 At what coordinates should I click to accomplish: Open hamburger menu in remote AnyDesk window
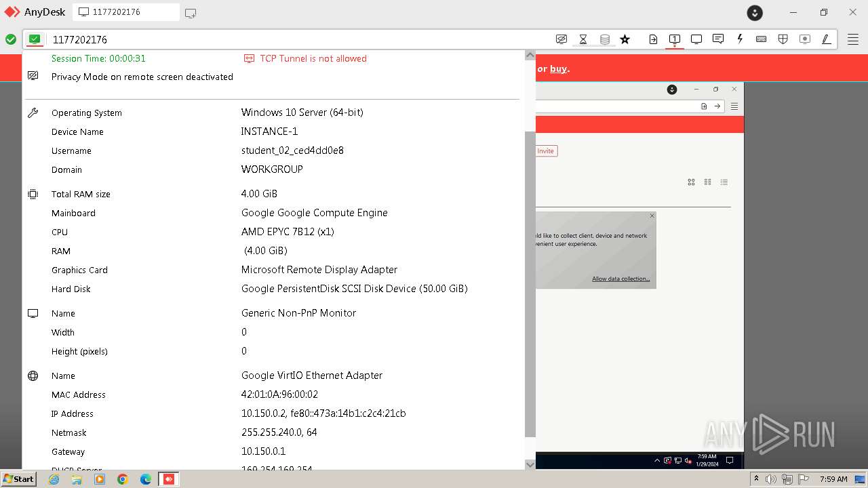point(734,106)
